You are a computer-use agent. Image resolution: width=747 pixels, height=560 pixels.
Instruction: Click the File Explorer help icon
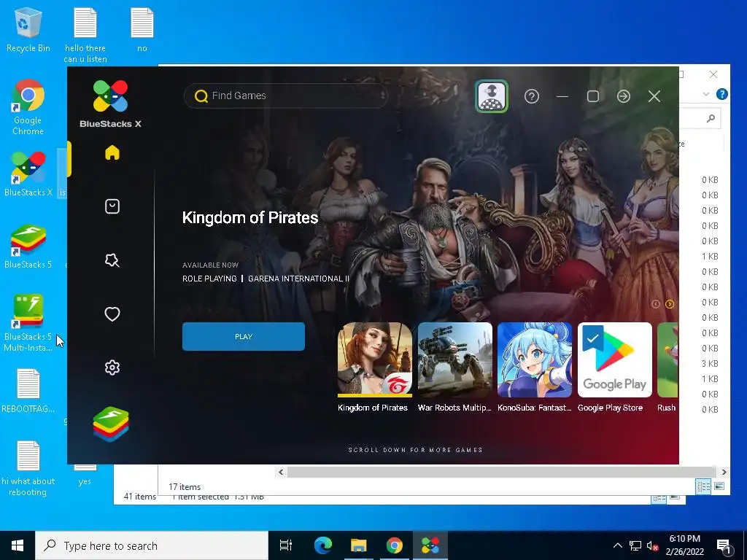721,94
